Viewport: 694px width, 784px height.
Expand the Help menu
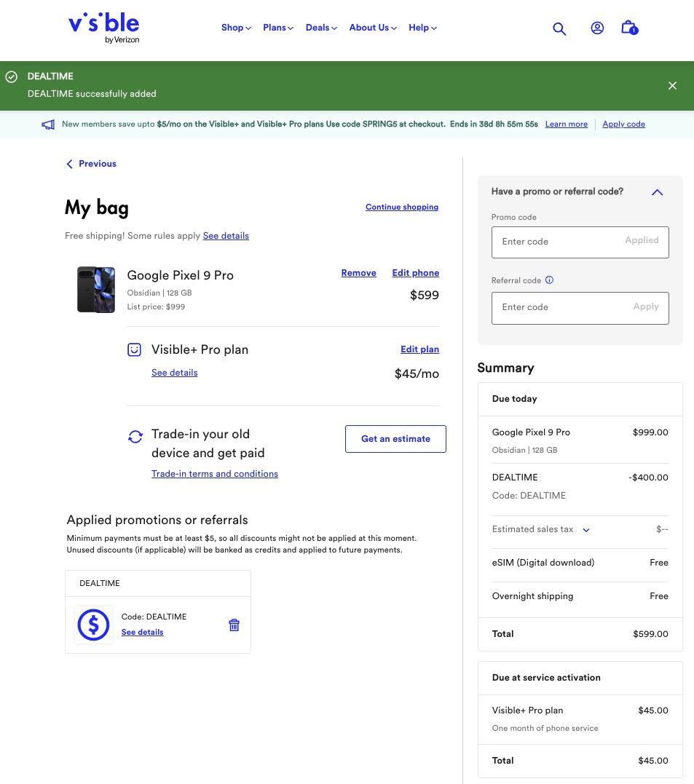422,28
